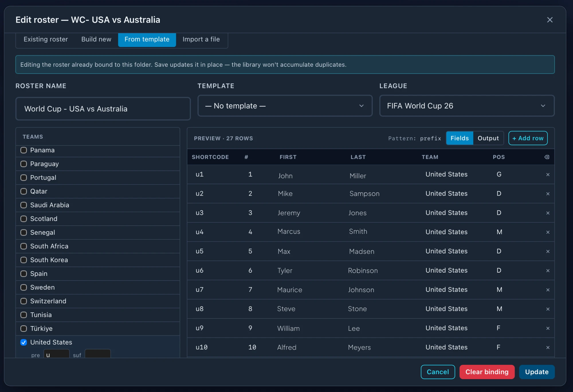Open the League dropdown
The image size is (573, 392).
coord(467,106)
